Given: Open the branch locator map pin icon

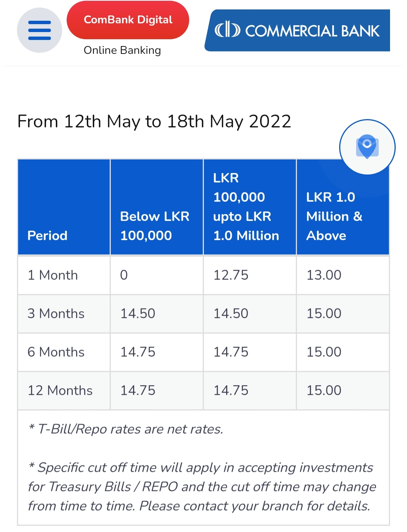Looking at the screenshot, I should [367, 147].
